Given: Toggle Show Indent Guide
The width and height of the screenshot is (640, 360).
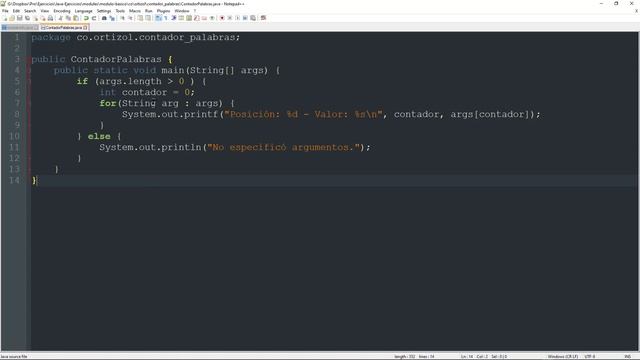Looking at the screenshot, I should tap(173, 18).
